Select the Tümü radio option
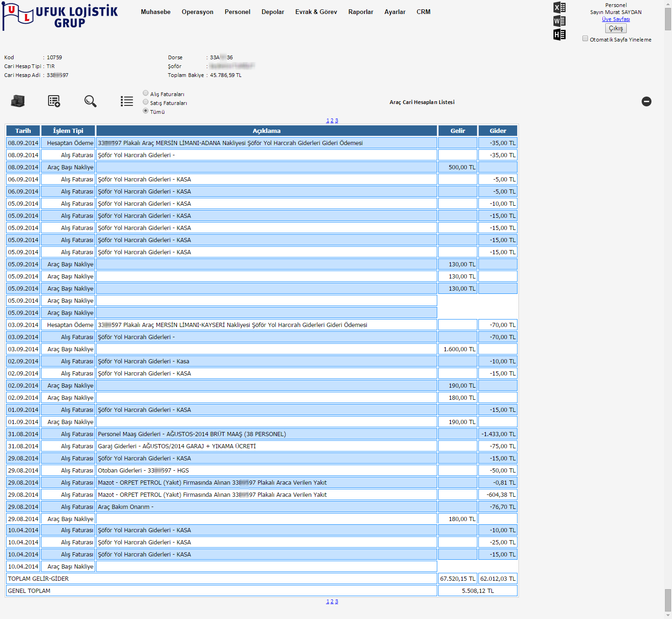Screen dimensions: 672x619 pos(146,111)
